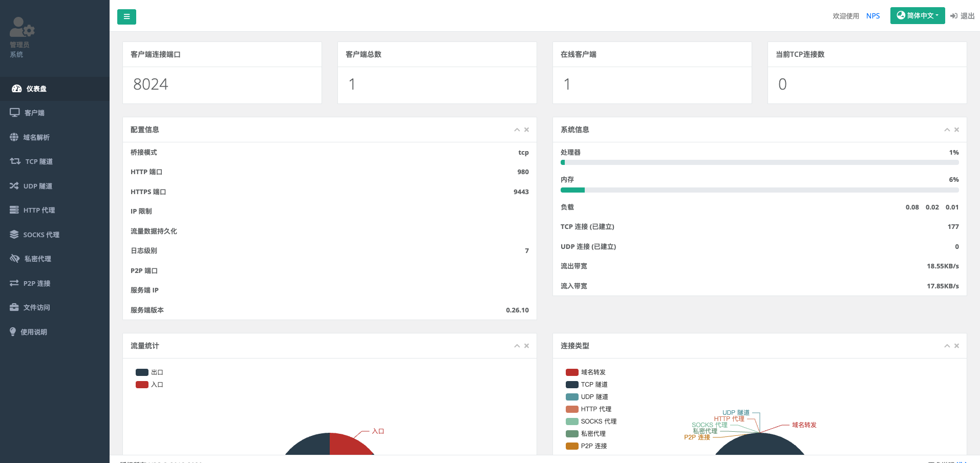Click the shuffle icon for UDP 隧道
This screenshot has width=980, height=463.
tap(14, 186)
